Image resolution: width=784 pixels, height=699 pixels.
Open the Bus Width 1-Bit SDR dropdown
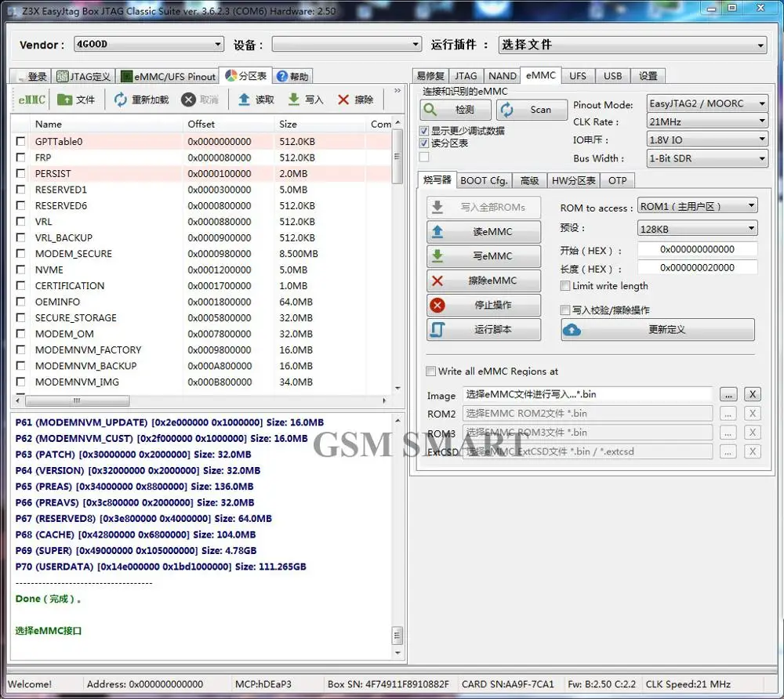(x=707, y=158)
